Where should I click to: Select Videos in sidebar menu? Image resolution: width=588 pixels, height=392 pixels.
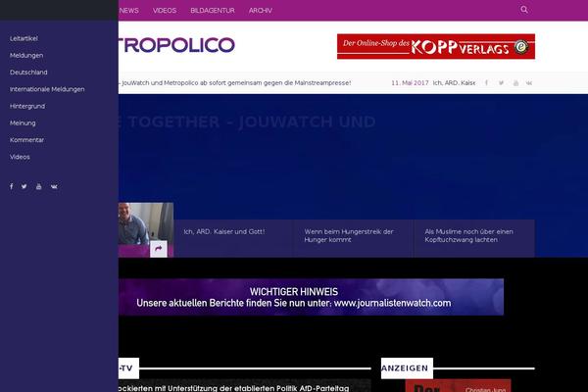click(x=20, y=157)
